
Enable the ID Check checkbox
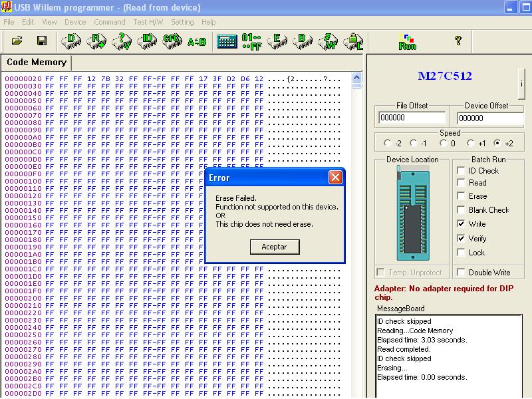[461, 171]
